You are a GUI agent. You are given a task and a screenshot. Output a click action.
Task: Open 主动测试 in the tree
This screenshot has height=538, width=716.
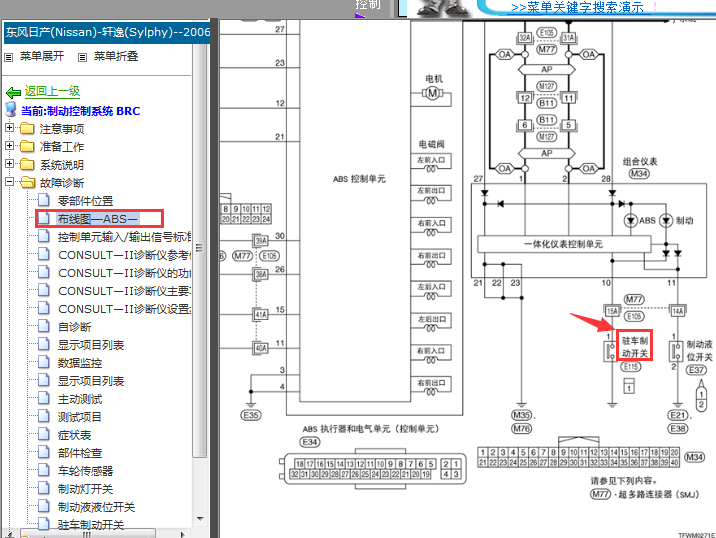80,399
